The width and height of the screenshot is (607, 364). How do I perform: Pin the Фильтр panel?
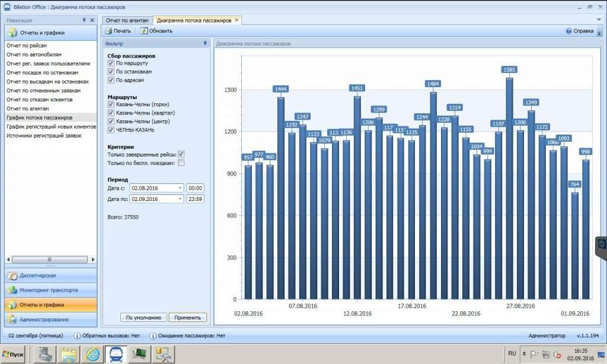pyautogui.click(x=205, y=44)
